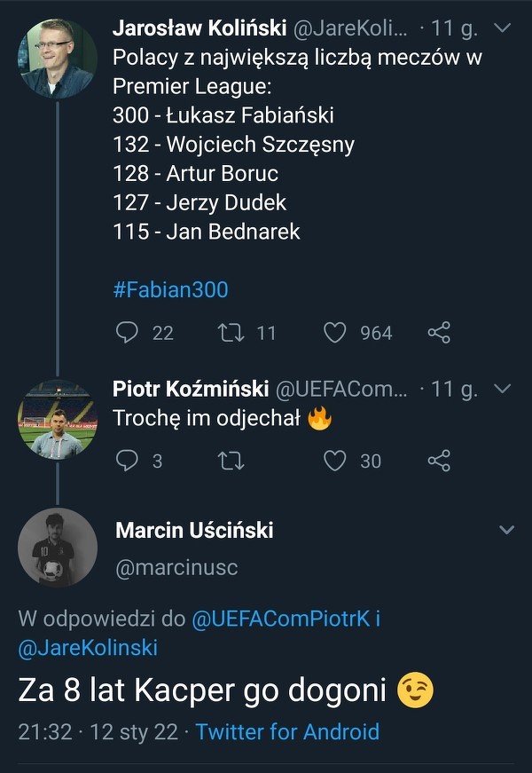The width and height of the screenshot is (532, 773).
Task: Reply to Jarosław Koliński's tweet
Action: point(128,333)
